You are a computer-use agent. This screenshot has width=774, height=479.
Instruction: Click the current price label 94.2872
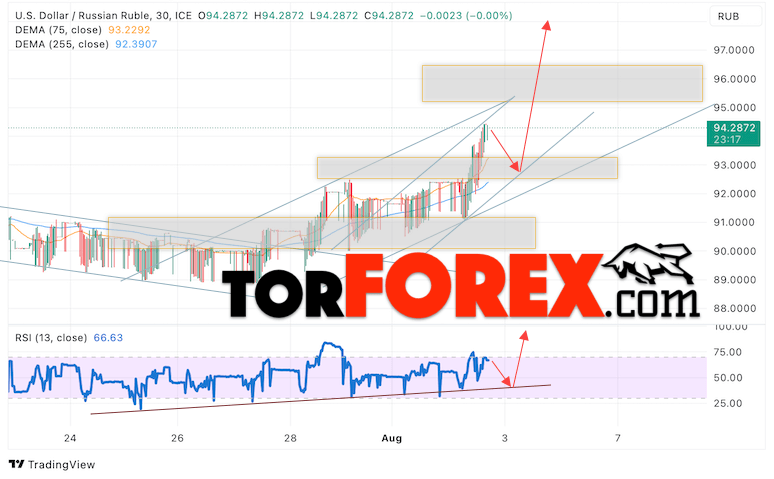(734, 128)
